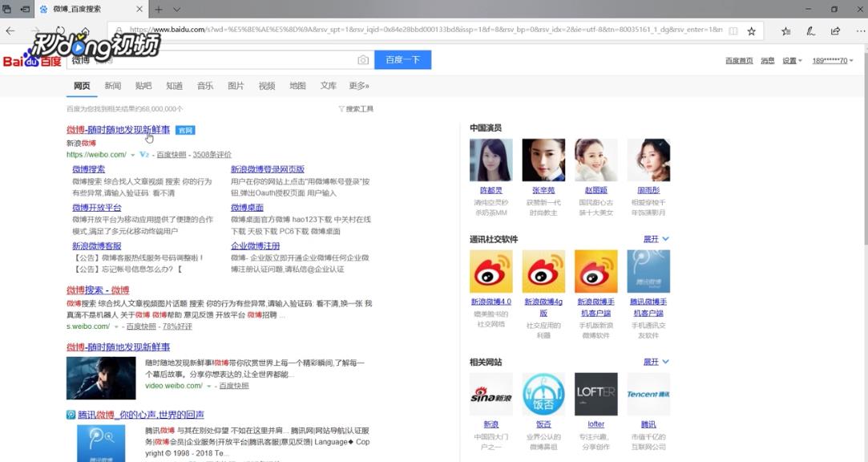This screenshot has height=462, width=868.
Task: Switch to the 地图 tab
Action: (297, 86)
